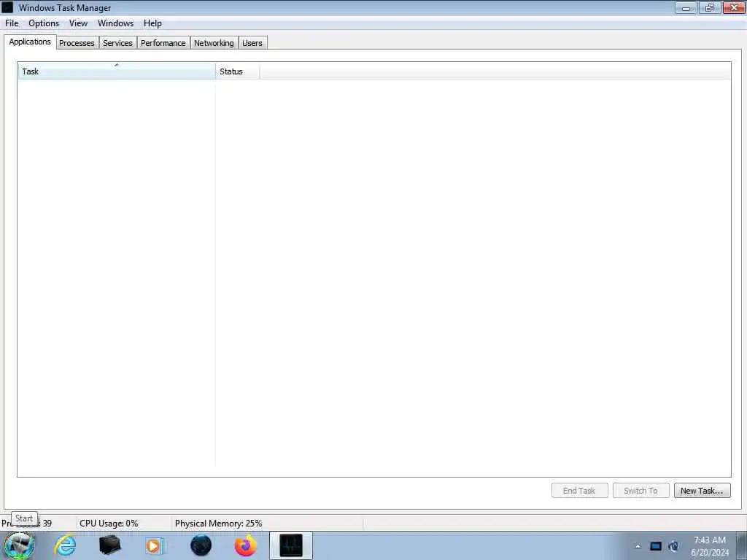Open the Options menu

[x=44, y=23]
